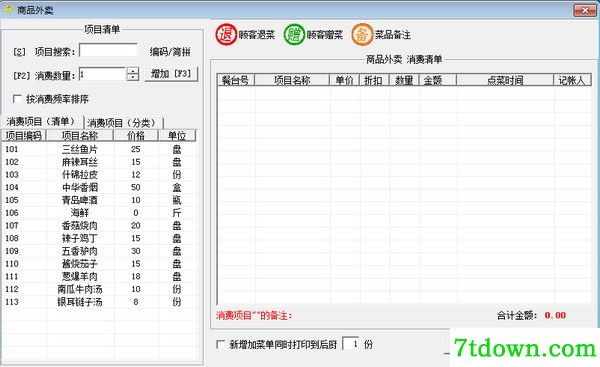
Task: Click the 折扣 column header
Action: (373, 80)
